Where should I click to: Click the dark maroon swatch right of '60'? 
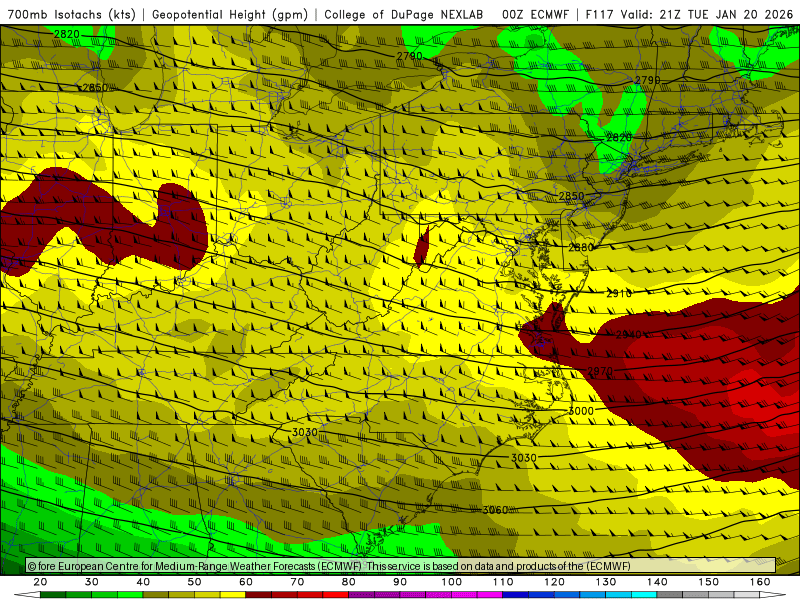pyautogui.click(x=259, y=595)
